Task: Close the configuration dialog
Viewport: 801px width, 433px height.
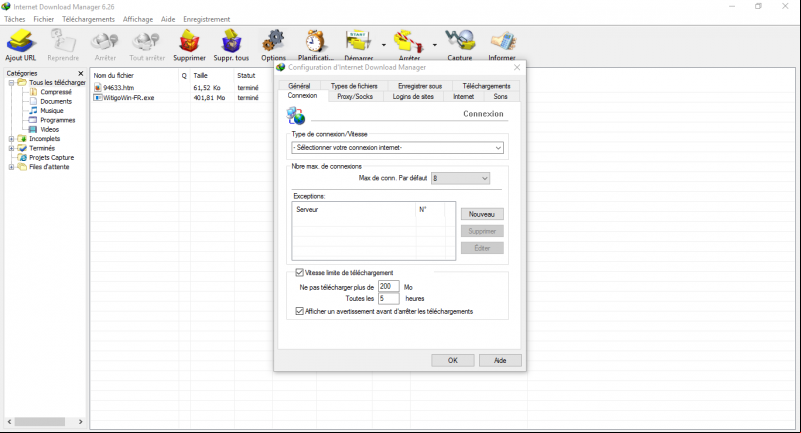Action: [517, 67]
